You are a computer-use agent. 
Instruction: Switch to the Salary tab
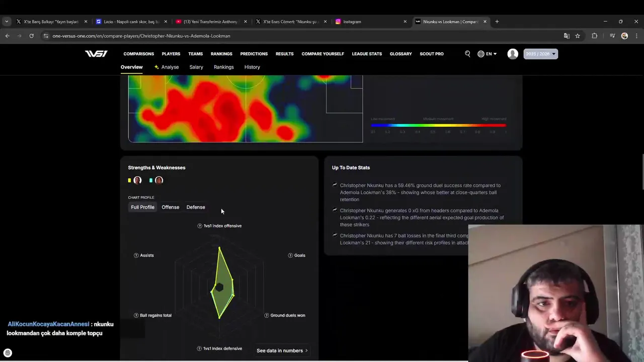click(196, 67)
